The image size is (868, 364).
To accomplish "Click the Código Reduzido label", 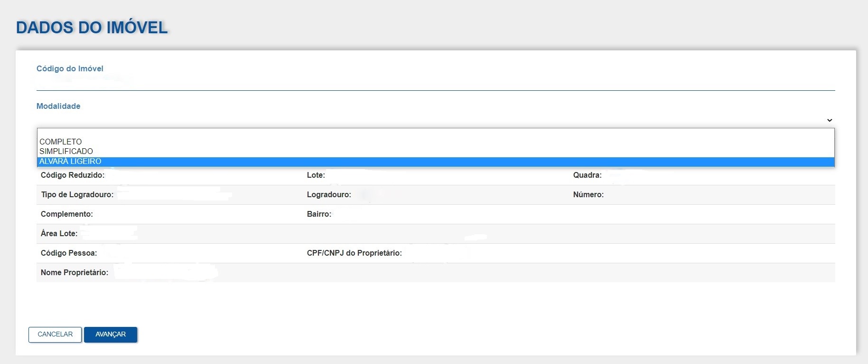I will pos(73,175).
